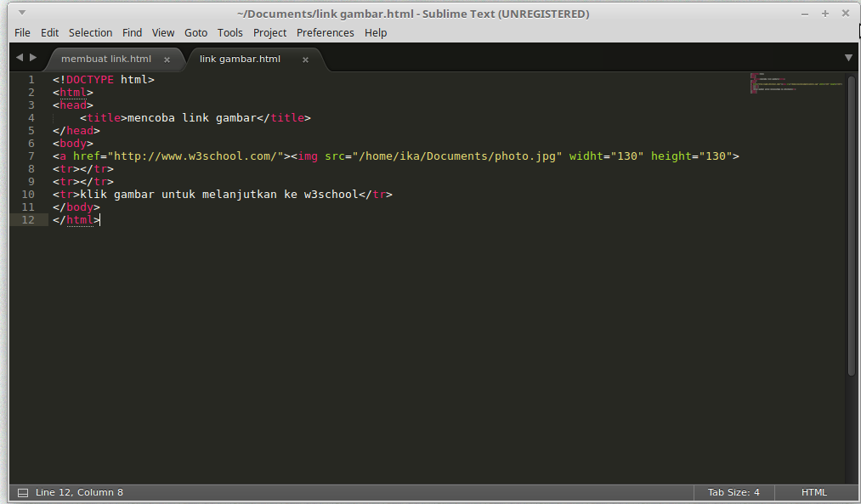The height and width of the screenshot is (504, 861).
Task: Click the previous tab left arrow
Action: tap(20, 57)
